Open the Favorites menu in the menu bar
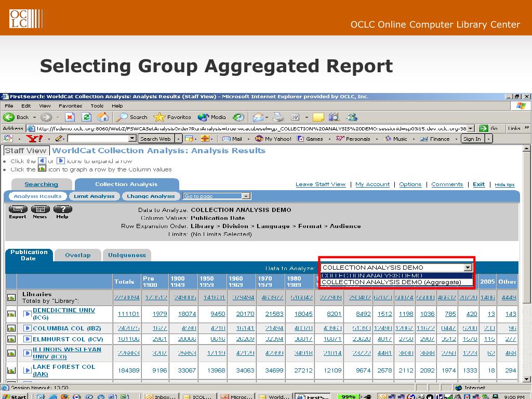 [x=70, y=106]
